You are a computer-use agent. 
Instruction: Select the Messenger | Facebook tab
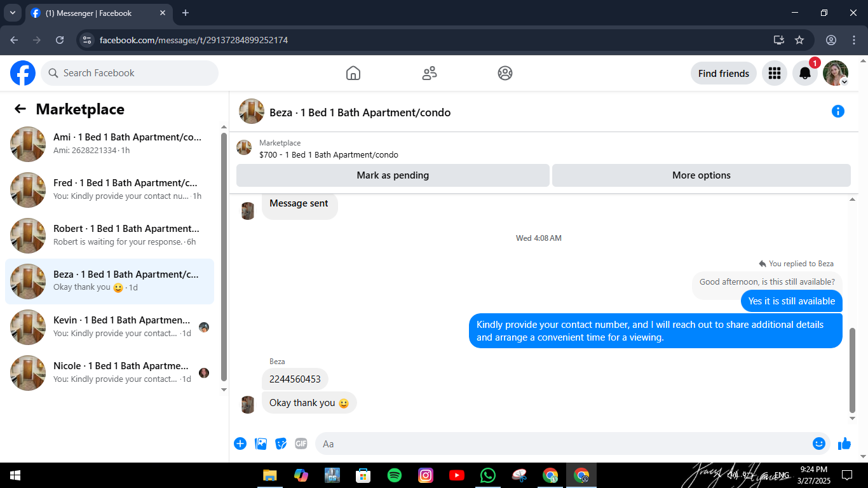coord(98,13)
